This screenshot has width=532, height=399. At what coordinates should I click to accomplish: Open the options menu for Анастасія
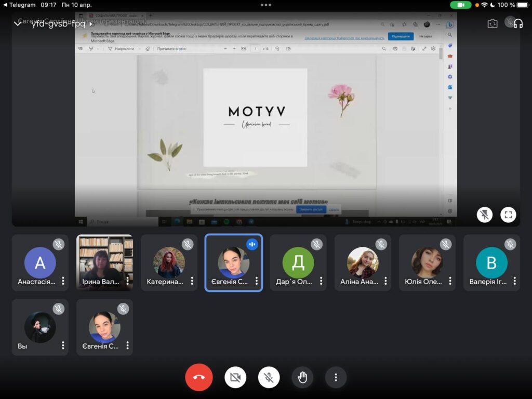[63, 281]
